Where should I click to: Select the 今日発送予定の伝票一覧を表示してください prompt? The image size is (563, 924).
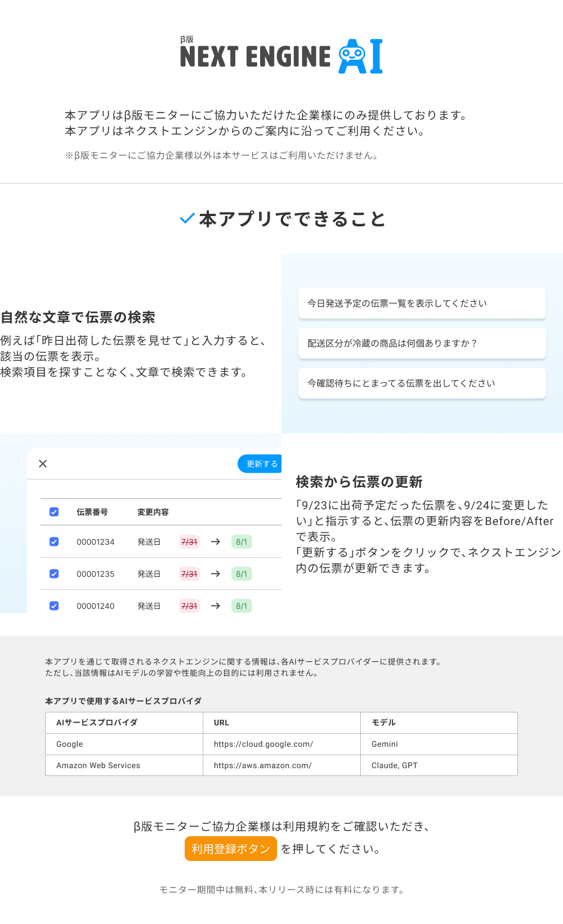coord(422,303)
